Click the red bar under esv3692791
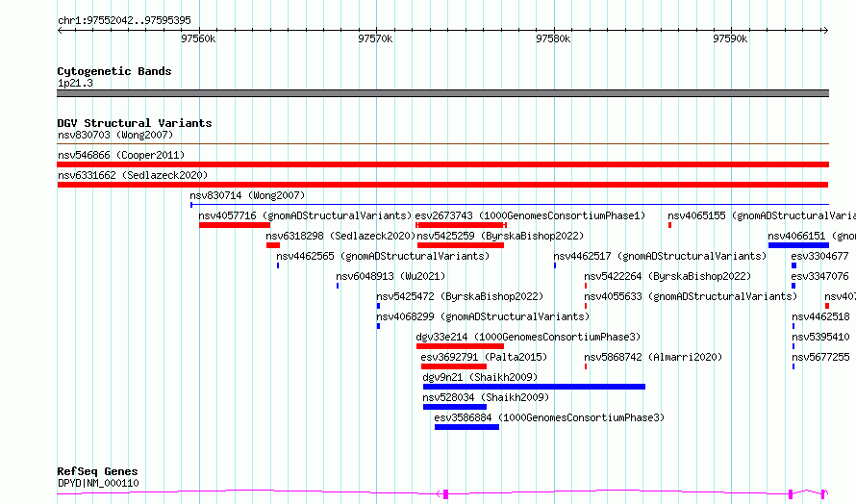 454,366
